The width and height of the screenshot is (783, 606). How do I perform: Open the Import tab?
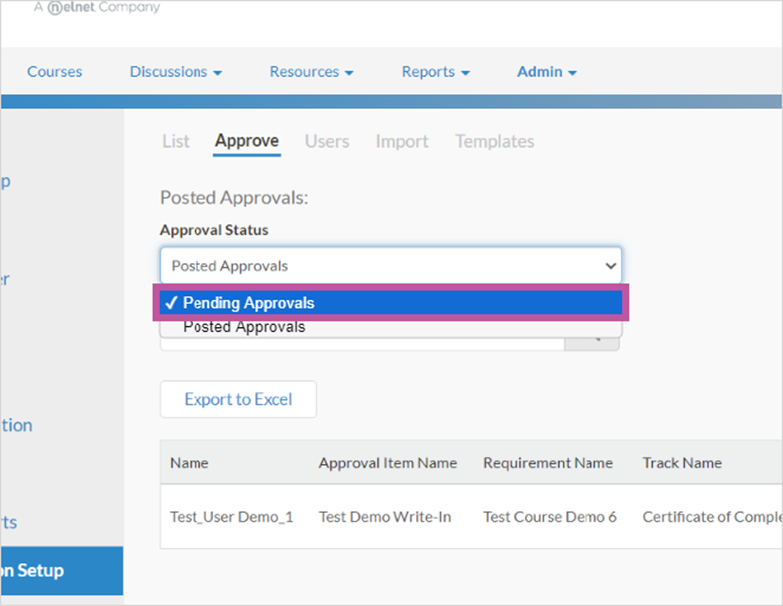402,142
